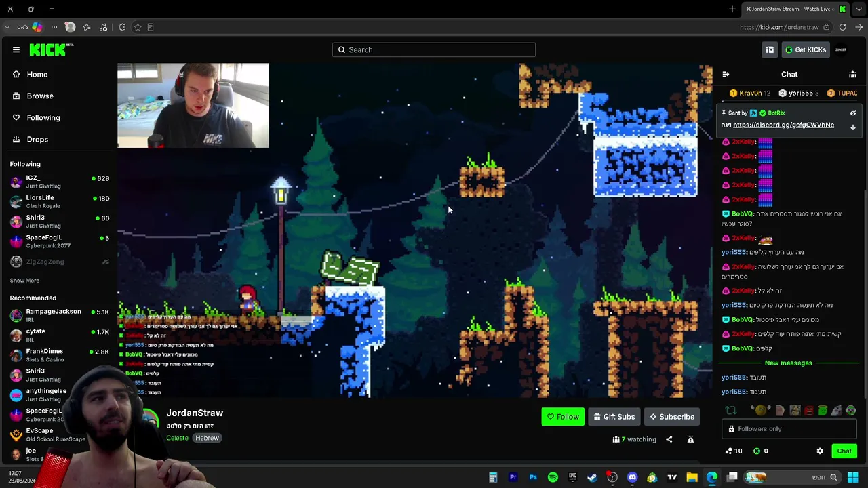Reload the page in the browser
The image size is (868, 488).
842,27
